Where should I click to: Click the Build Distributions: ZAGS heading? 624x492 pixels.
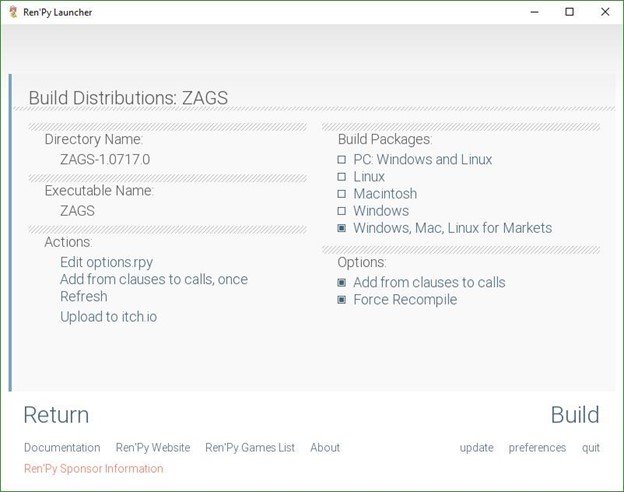[x=128, y=98]
